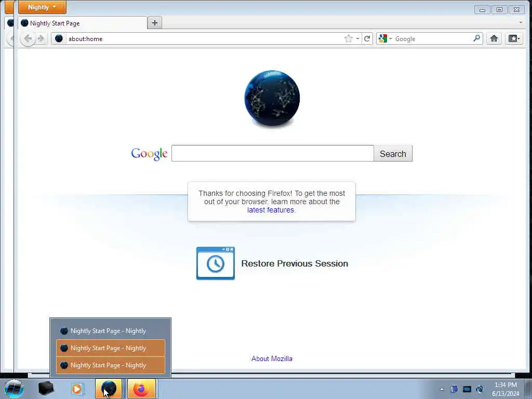Click the back navigation arrow

pyautogui.click(x=28, y=38)
